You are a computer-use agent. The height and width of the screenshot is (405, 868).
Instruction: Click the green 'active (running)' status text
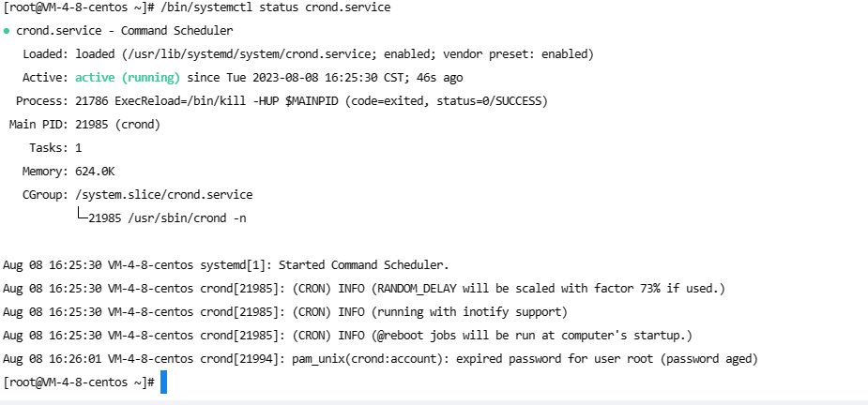point(128,78)
